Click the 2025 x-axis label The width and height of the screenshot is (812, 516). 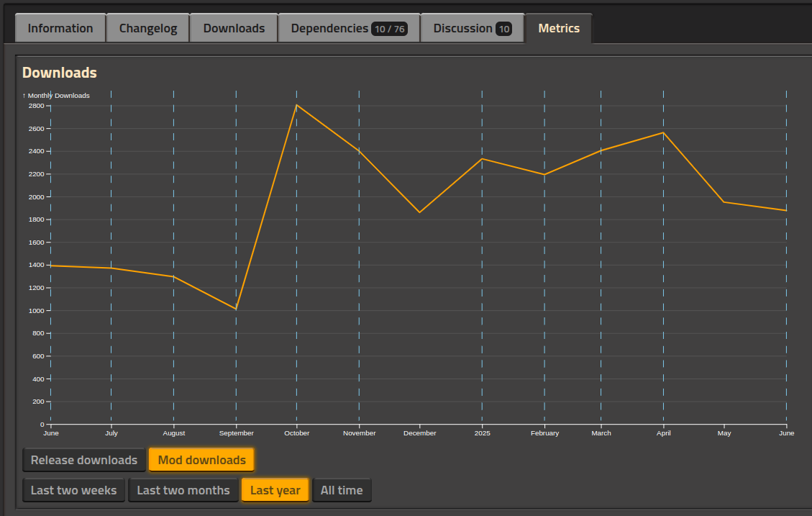[x=482, y=433]
